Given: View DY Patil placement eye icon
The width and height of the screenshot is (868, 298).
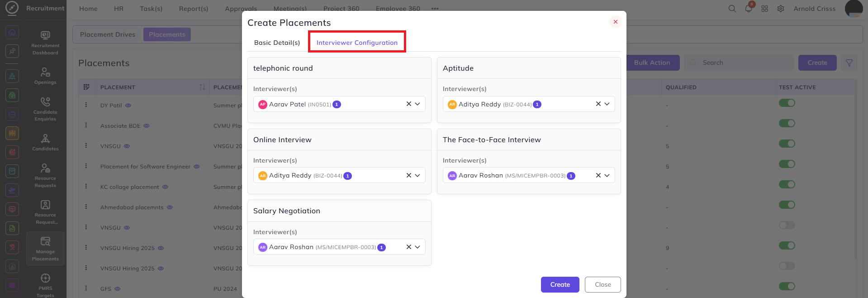Looking at the screenshot, I should point(128,106).
